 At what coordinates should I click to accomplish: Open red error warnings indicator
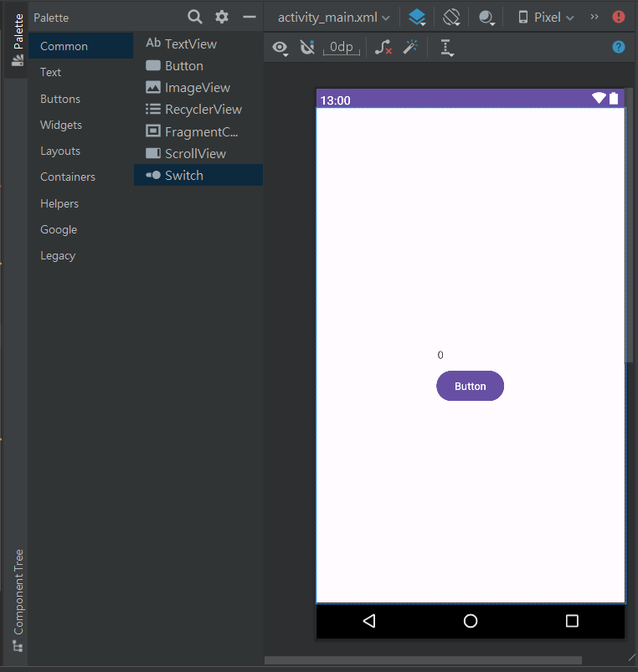tap(618, 17)
